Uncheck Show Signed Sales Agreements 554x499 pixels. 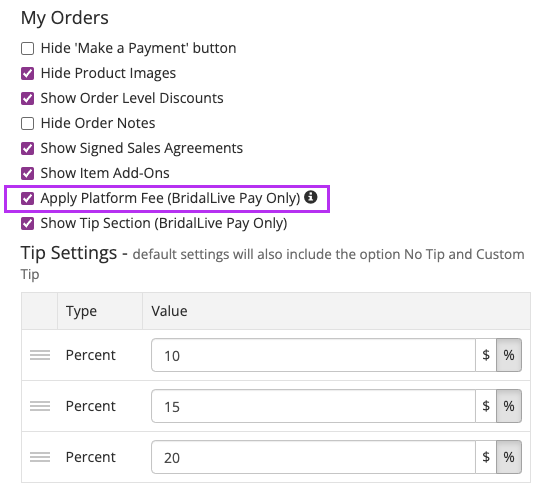click(28, 148)
